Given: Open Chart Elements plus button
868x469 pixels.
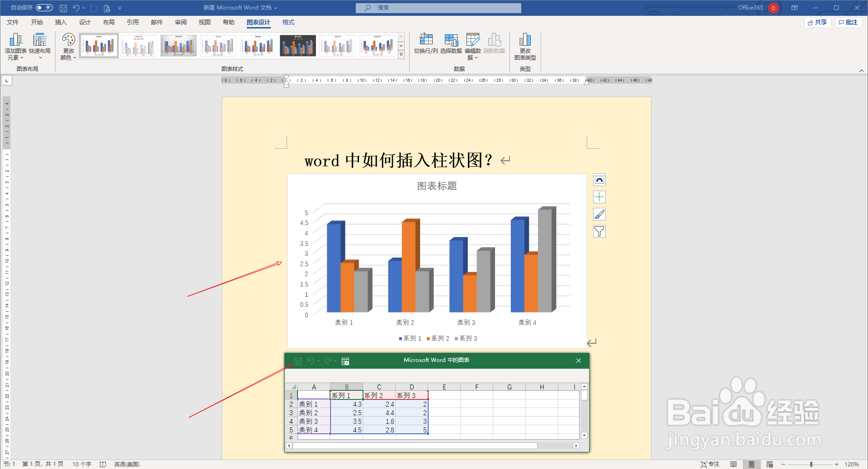Looking at the screenshot, I should [x=599, y=197].
